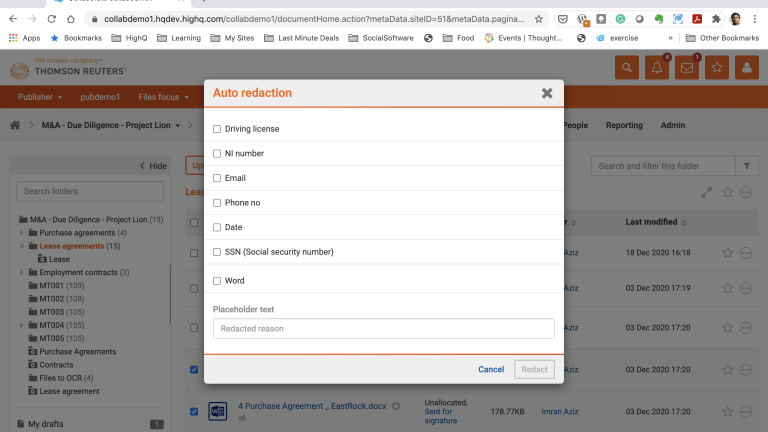Close the Auto redaction dialog
The width and height of the screenshot is (768, 432).
click(x=547, y=93)
